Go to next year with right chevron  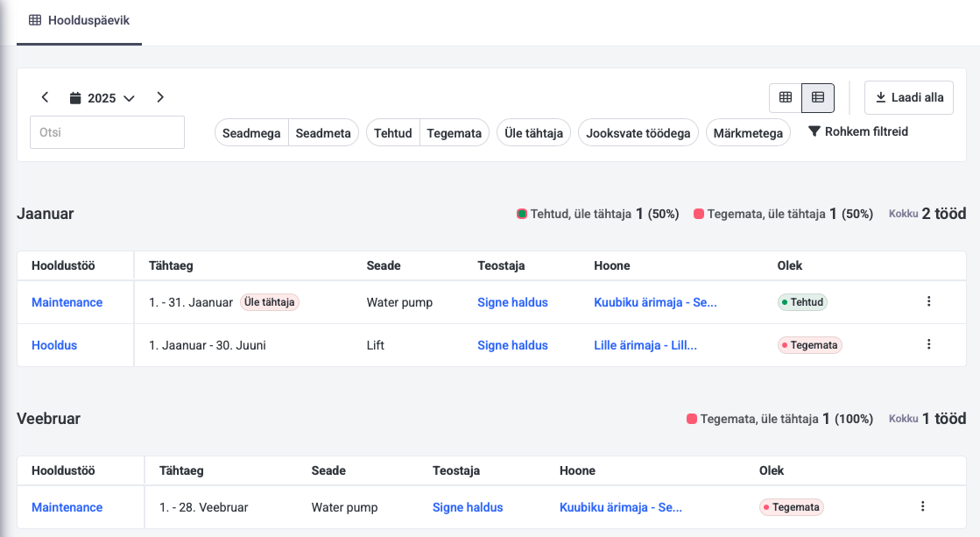160,97
